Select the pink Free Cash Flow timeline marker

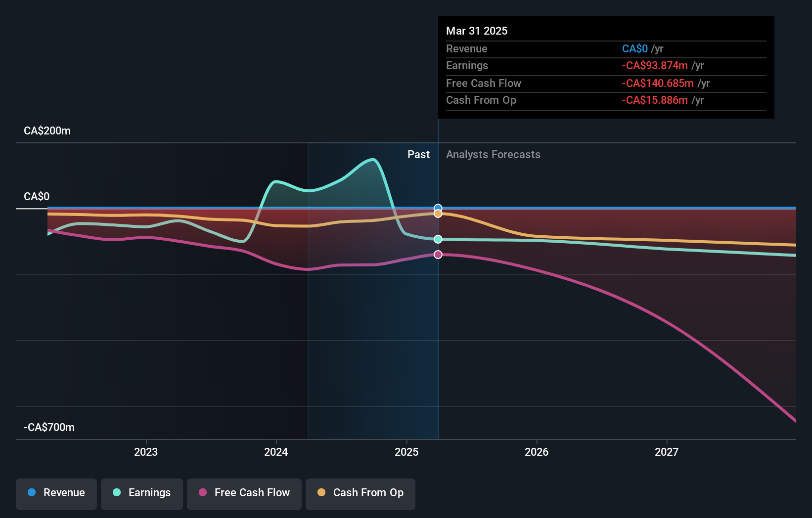(x=438, y=254)
